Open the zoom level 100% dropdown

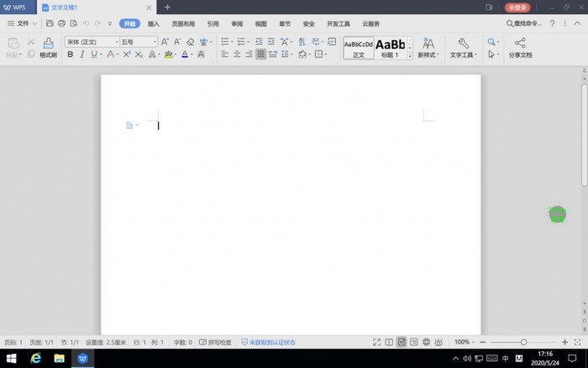[x=464, y=343]
